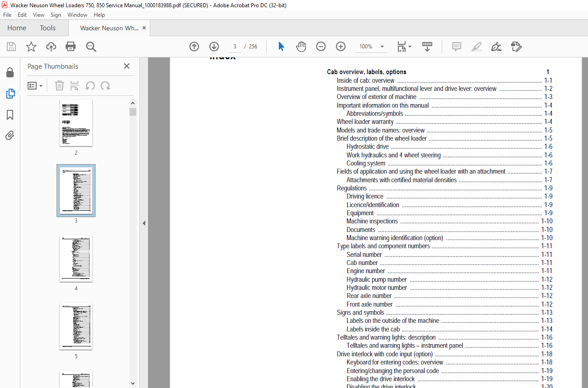This screenshot has height=388, width=588.
Task: Open the find text magnifier icon
Action: [x=91, y=47]
